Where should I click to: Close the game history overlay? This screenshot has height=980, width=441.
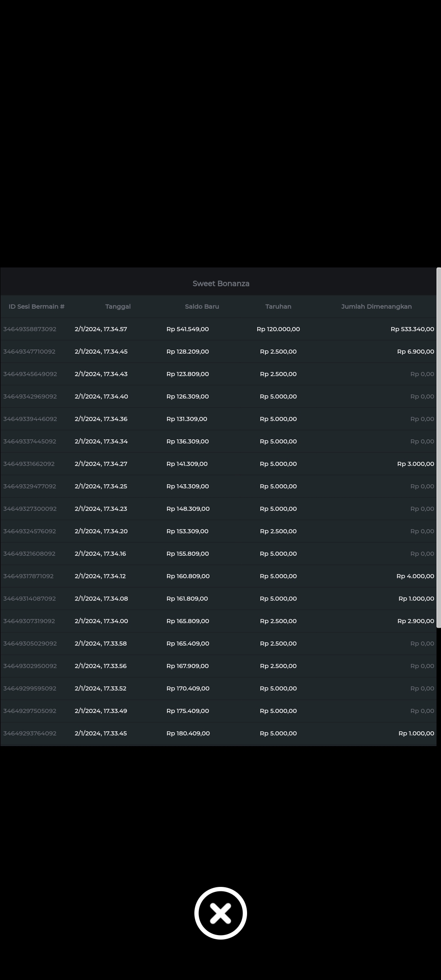coord(220,913)
